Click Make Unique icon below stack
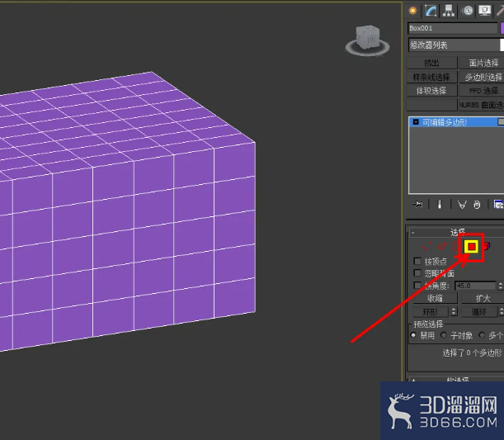 (x=462, y=205)
